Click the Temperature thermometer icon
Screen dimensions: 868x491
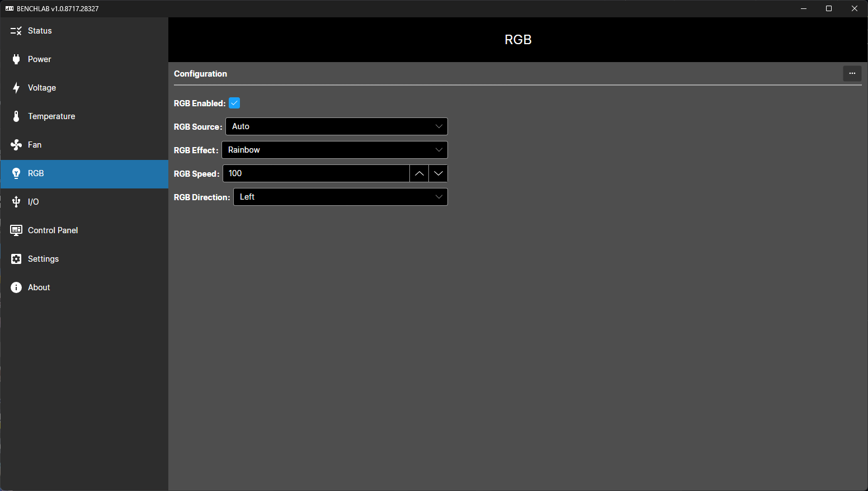click(x=16, y=116)
